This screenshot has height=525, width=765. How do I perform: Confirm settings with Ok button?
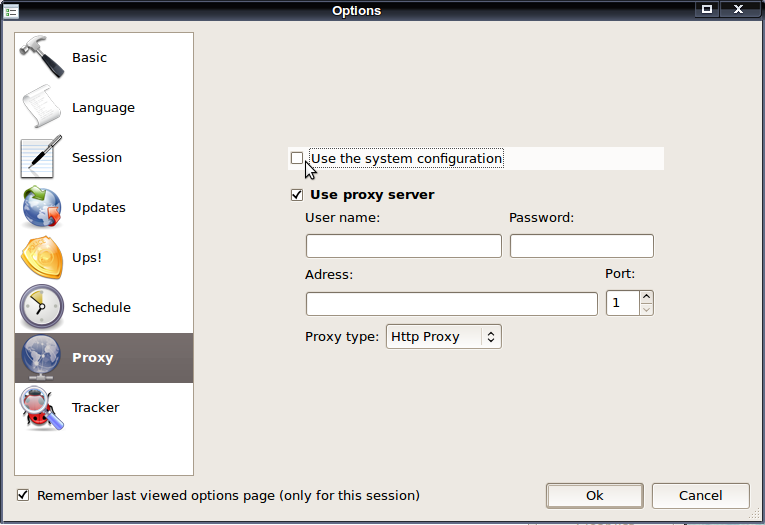click(595, 496)
